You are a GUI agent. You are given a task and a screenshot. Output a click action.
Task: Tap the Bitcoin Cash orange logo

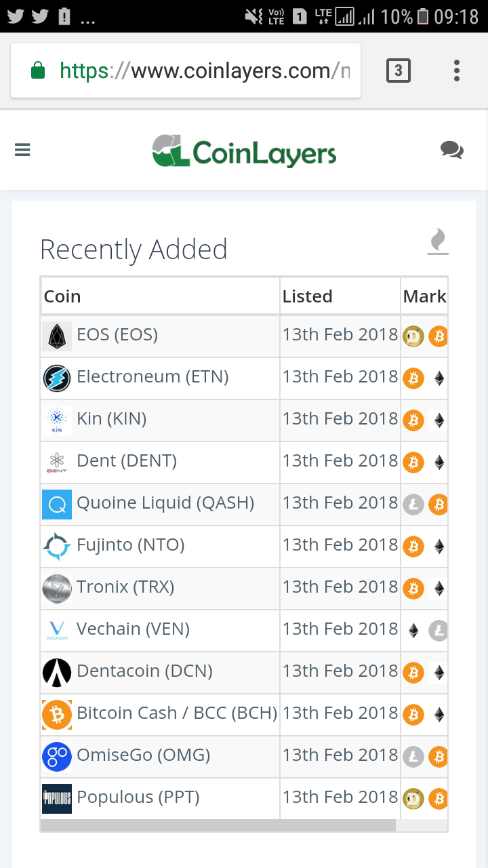[57, 714]
